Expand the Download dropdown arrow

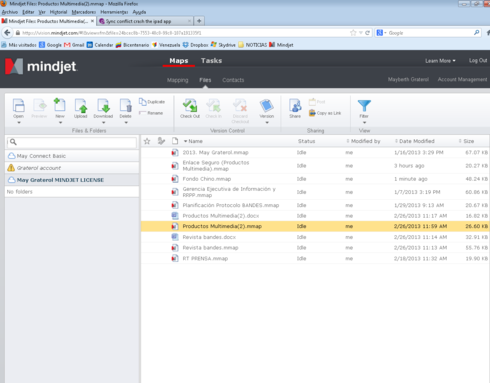click(103, 123)
